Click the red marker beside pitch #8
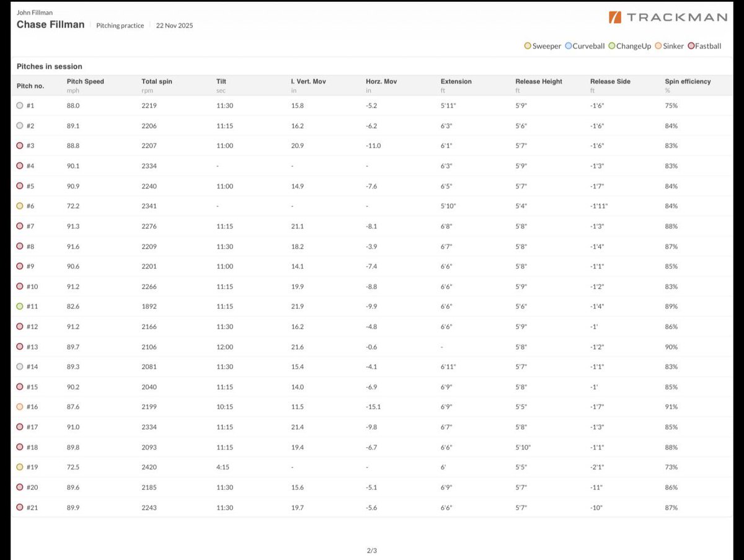Screen dimensions: 744x560 20,246
